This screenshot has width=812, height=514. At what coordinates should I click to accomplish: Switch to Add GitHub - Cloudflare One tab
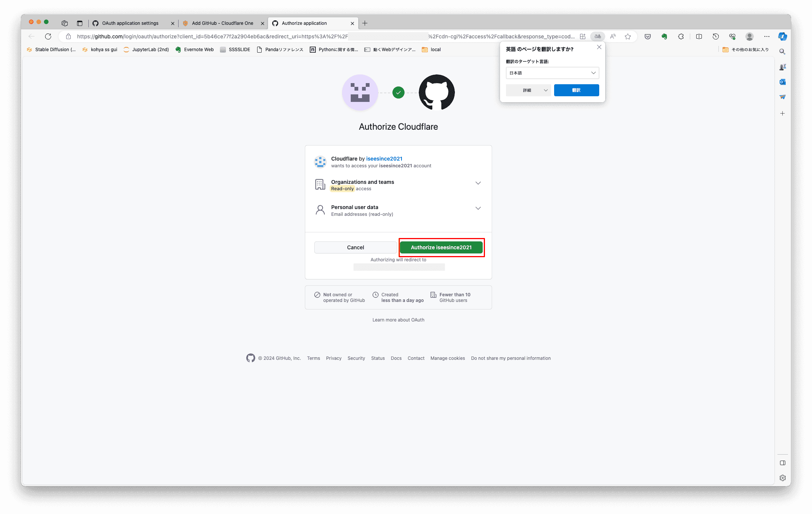(222, 23)
